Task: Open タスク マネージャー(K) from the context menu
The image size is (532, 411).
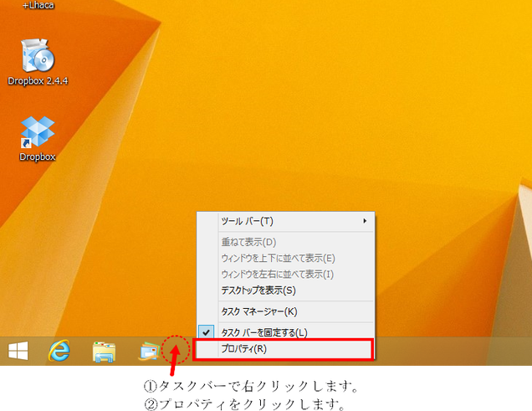Action: (286, 311)
